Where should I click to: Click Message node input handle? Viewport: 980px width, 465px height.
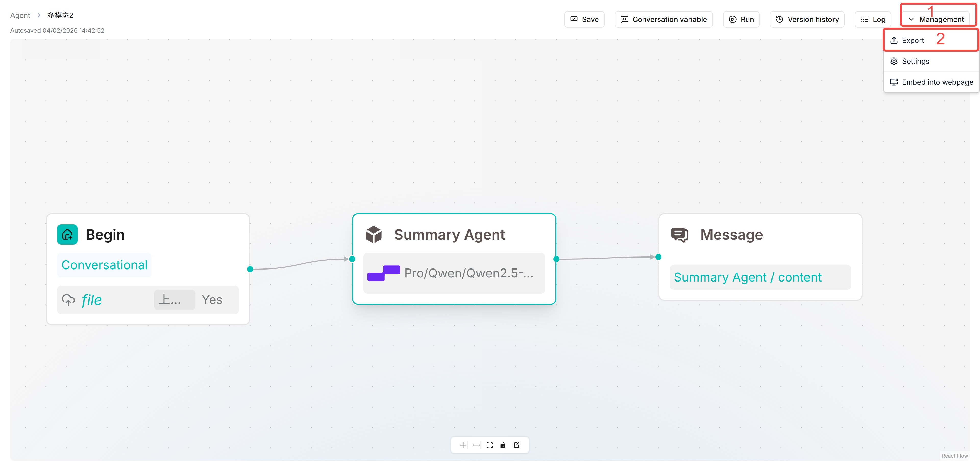658,257
